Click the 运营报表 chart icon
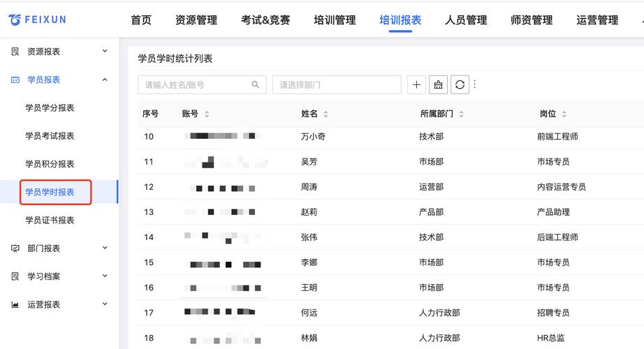The image size is (644, 349). [15, 304]
